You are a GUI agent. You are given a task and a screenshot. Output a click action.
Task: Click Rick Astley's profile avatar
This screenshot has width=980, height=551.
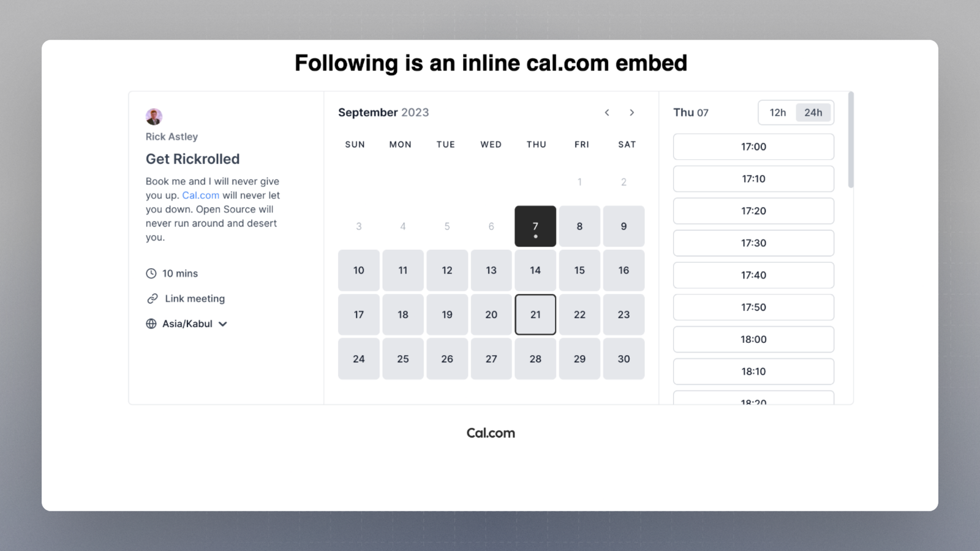coord(153,116)
